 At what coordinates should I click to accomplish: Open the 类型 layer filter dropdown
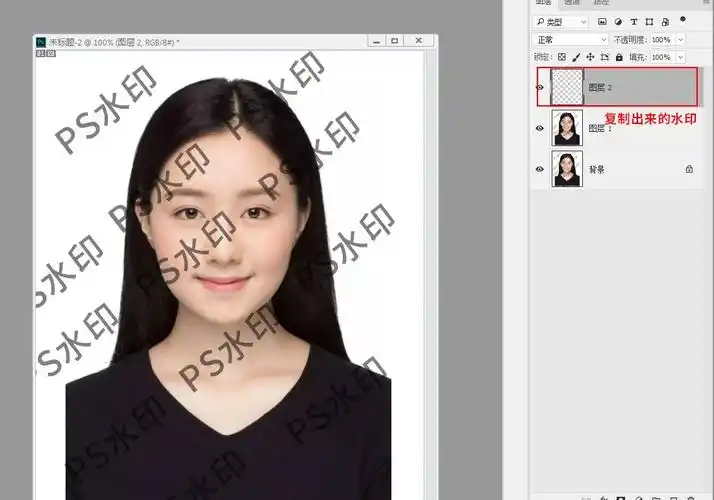562,21
